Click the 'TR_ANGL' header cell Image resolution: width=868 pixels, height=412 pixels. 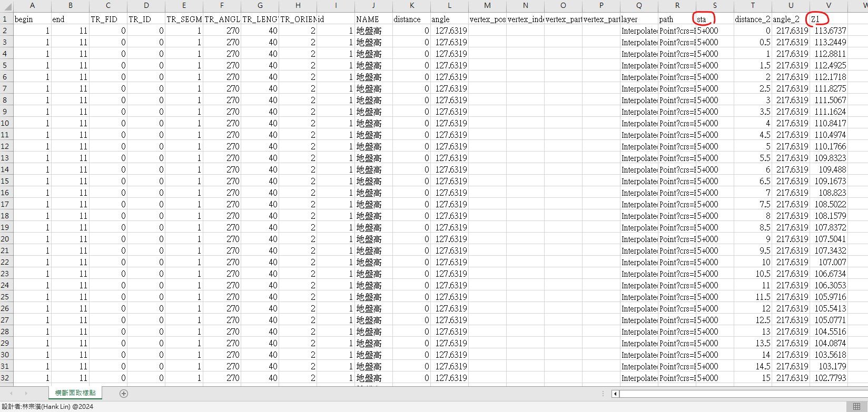222,19
